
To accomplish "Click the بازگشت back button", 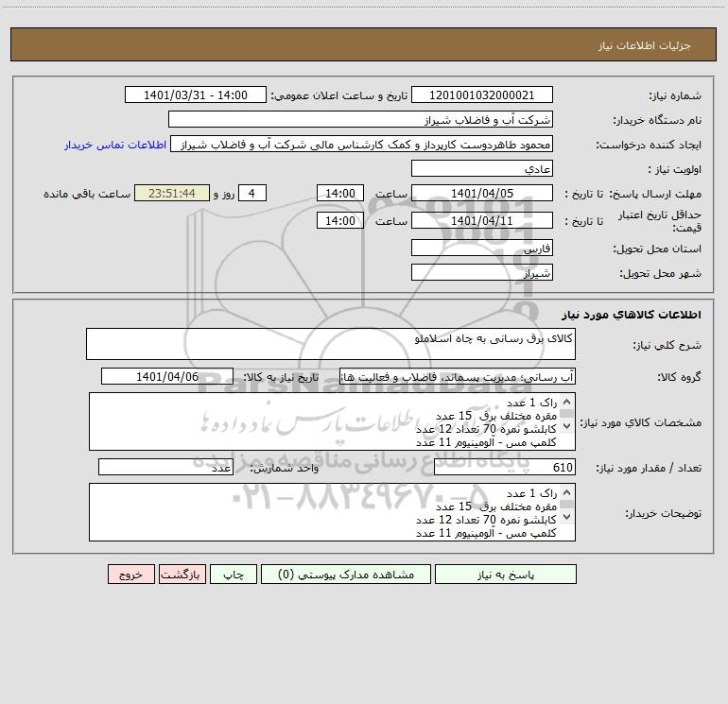I will 182,574.
